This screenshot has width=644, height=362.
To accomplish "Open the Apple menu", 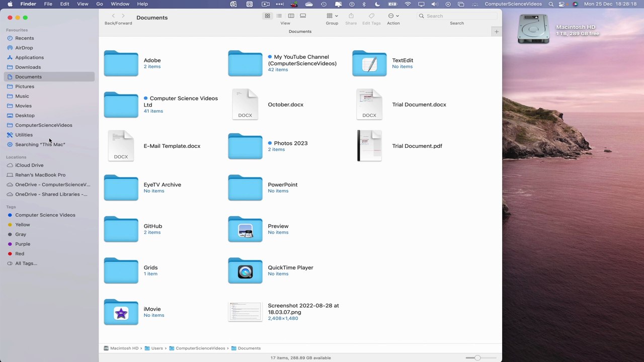I will pyautogui.click(x=10, y=4).
